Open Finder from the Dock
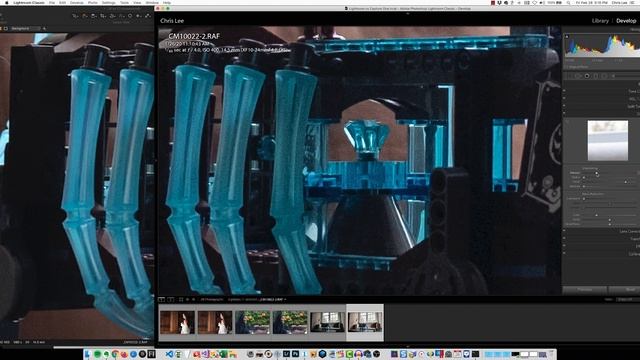640x360 pixels. point(87,354)
